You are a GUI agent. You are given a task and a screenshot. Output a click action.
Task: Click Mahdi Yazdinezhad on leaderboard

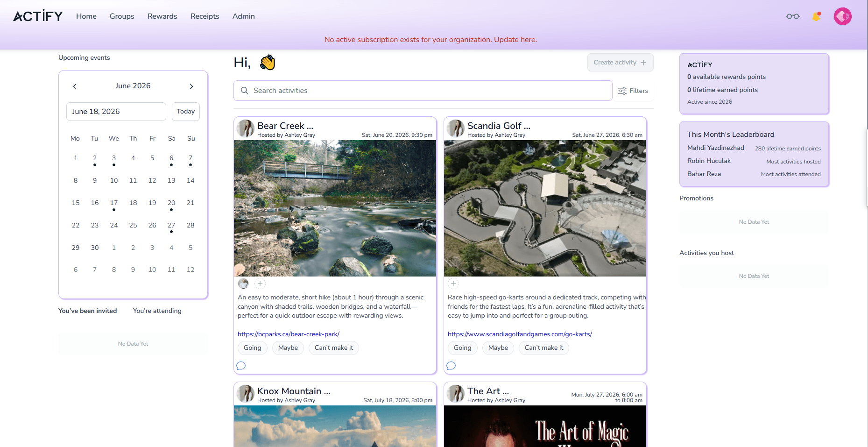pyautogui.click(x=716, y=148)
